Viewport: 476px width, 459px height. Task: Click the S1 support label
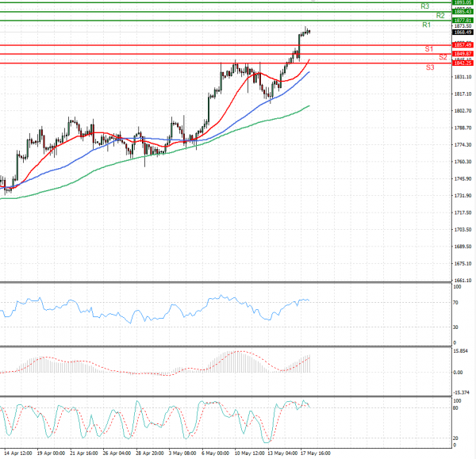tap(428, 49)
